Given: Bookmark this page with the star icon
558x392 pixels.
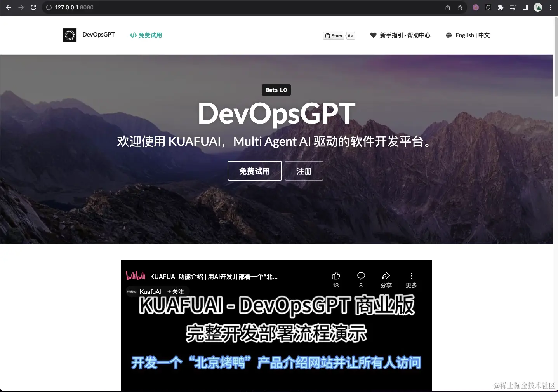Looking at the screenshot, I should [460, 7].
